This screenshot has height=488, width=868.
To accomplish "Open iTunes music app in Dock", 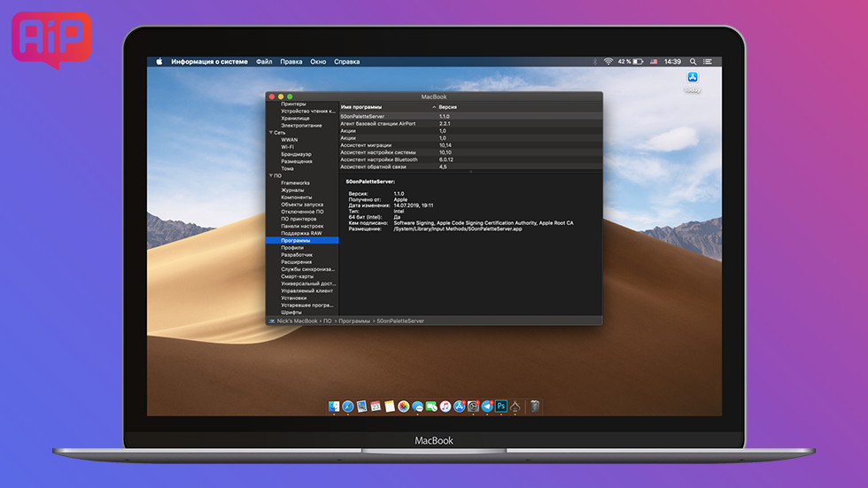I will 445,407.
